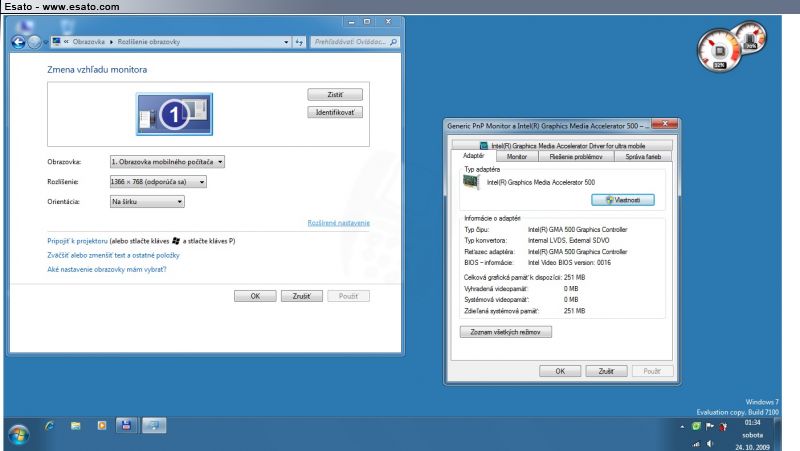
Task: Click Zrušiť in adapter properties dialog
Action: pos(606,371)
